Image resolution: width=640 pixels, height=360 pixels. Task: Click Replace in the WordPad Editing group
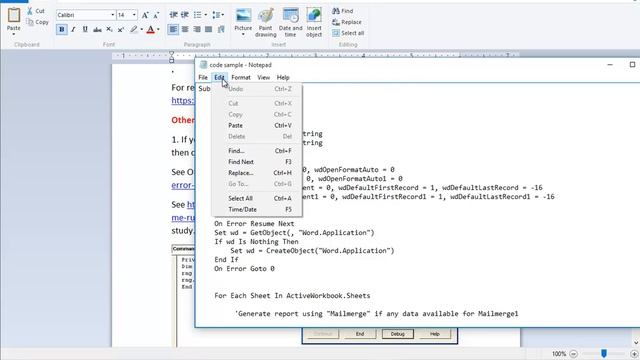click(x=347, y=22)
